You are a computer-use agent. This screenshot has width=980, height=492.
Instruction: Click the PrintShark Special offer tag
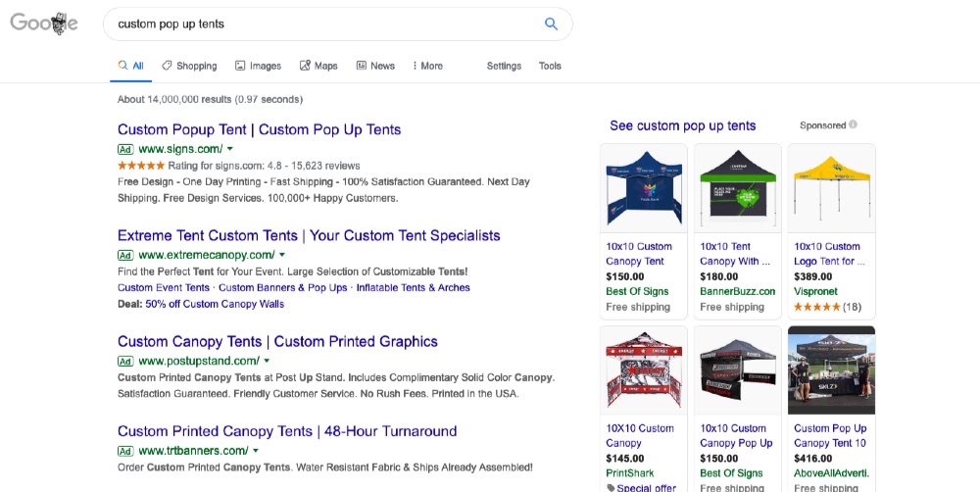pyautogui.click(x=641, y=488)
